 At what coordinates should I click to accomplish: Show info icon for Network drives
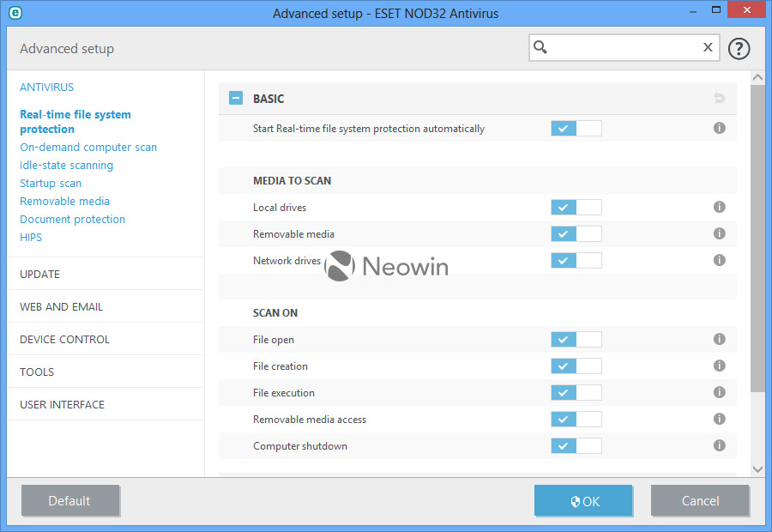point(720,260)
